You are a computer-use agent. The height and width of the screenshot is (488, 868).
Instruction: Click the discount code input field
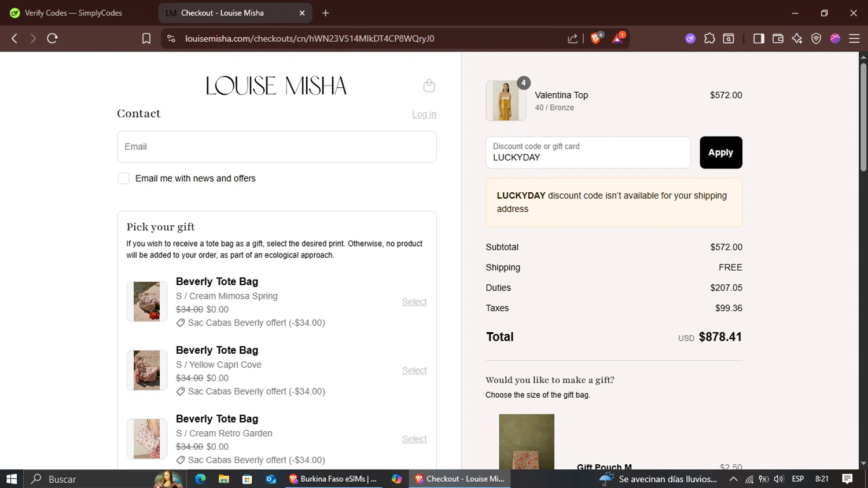coord(588,152)
